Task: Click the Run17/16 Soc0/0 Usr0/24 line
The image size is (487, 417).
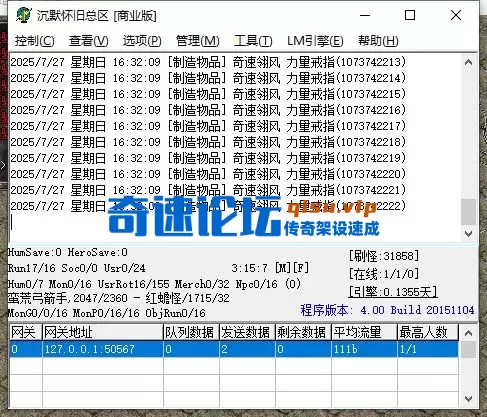Action: click(x=76, y=268)
